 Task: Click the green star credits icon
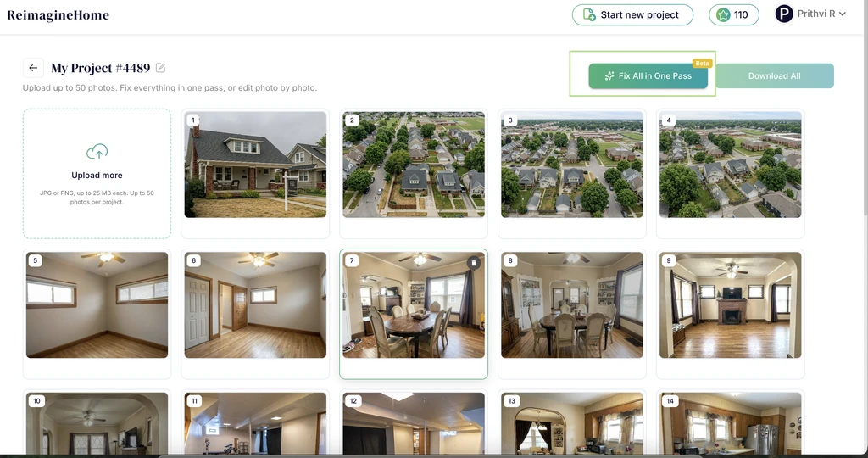pyautogui.click(x=723, y=15)
